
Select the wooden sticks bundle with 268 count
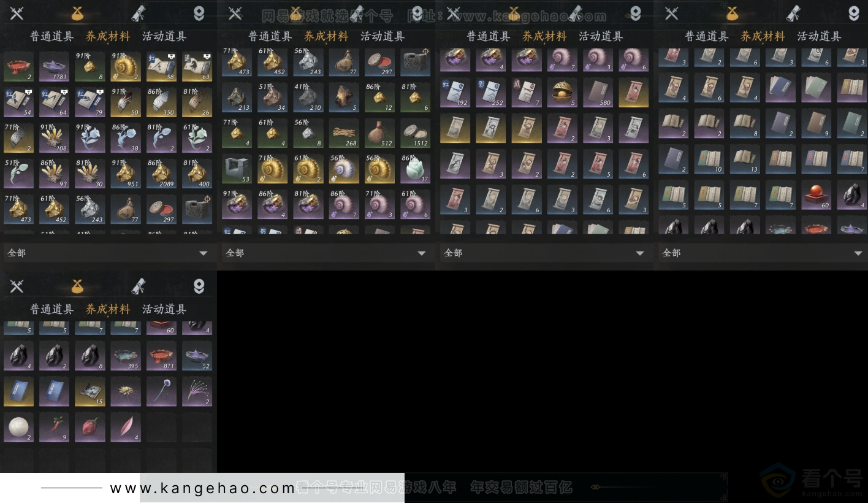click(x=344, y=133)
